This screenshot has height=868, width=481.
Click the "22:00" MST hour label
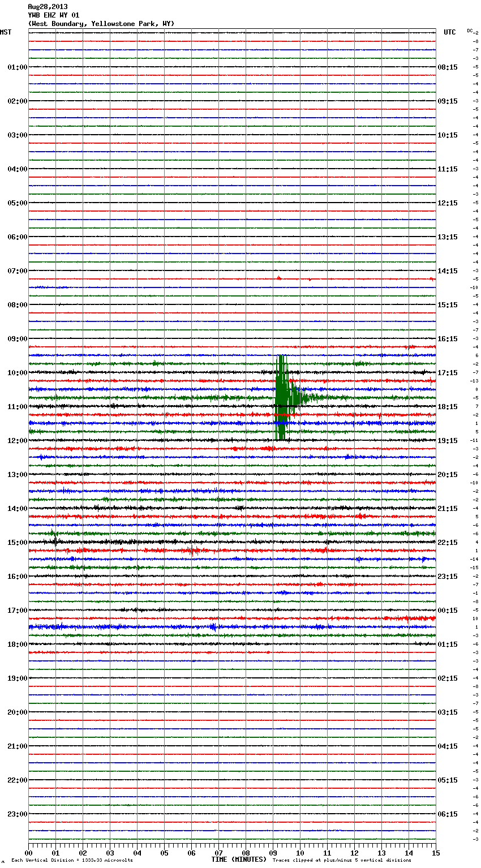coord(18,780)
